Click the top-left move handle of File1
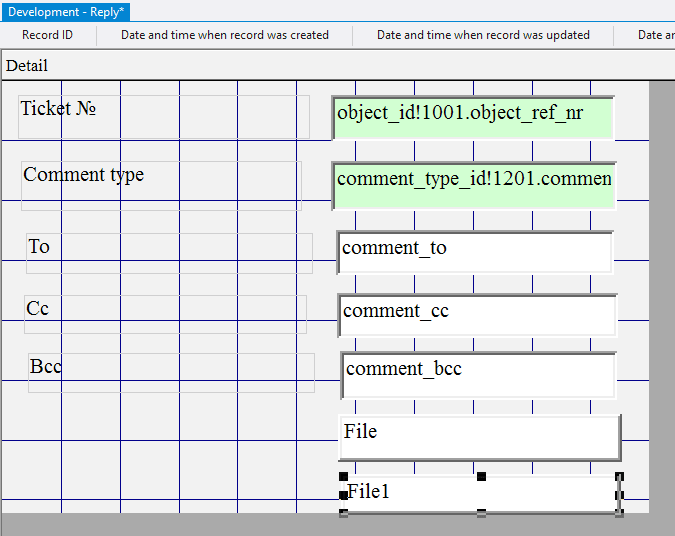 pyautogui.click(x=344, y=477)
